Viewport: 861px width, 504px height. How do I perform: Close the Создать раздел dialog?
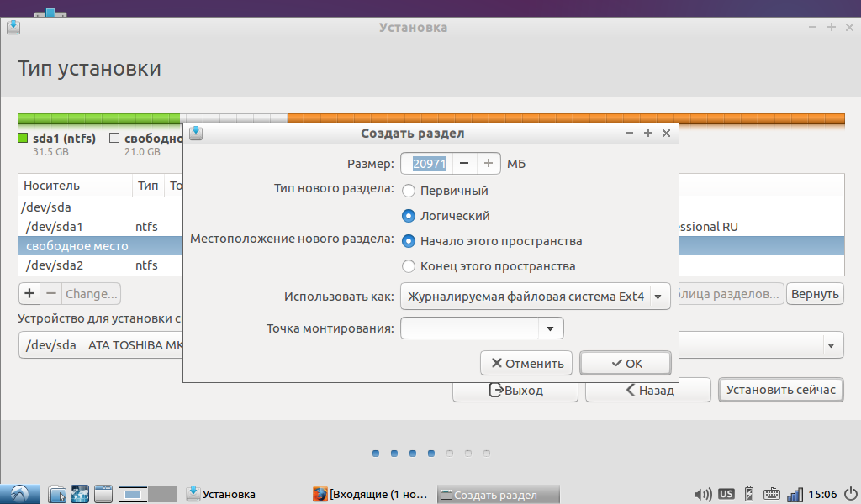(666, 133)
